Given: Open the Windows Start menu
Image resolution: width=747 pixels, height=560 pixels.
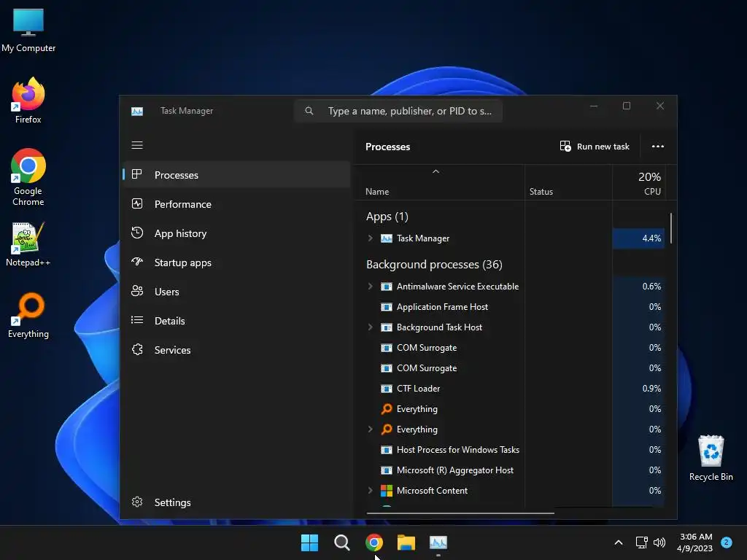Looking at the screenshot, I should pyautogui.click(x=309, y=542).
